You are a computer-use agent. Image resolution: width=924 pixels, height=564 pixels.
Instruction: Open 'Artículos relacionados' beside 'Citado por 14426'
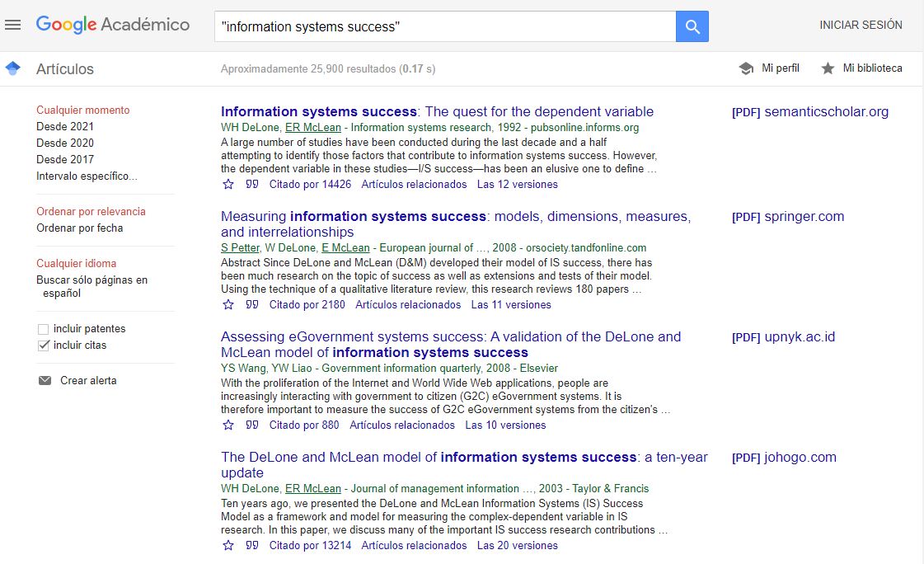pyautogui.click(x=414, y=185)
